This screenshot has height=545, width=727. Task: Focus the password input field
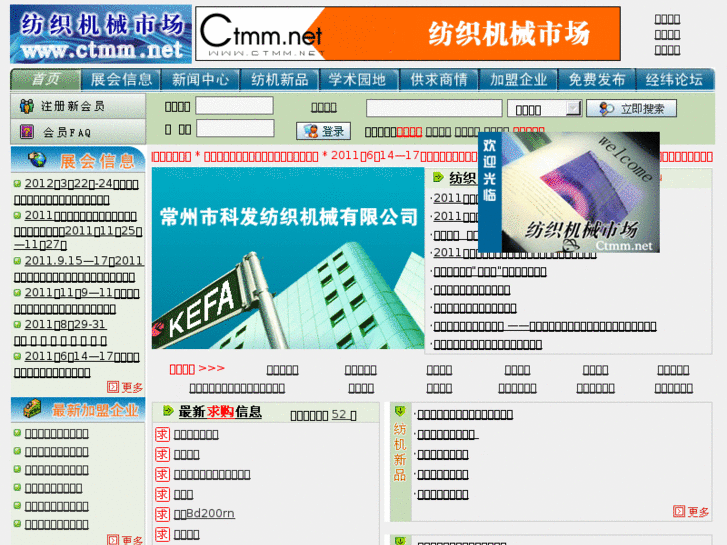coord(235,128)
